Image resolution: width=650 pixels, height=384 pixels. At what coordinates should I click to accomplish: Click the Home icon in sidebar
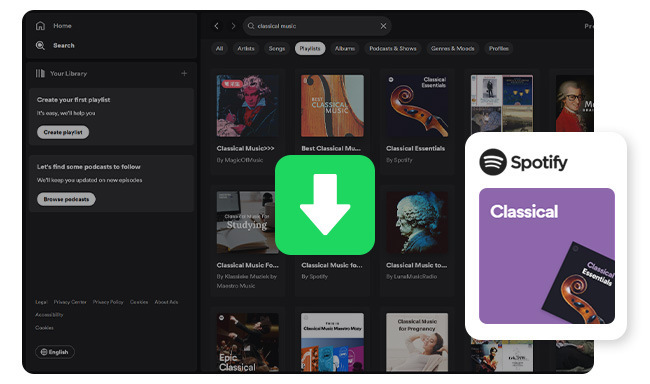coord(40,26)
